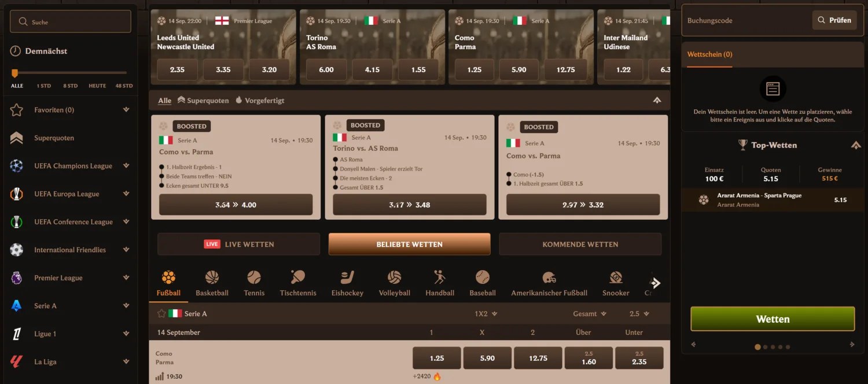868x384 pixels.
Task: Switch to the Vorgefertigt filter tab
Action: click(260, 101)
